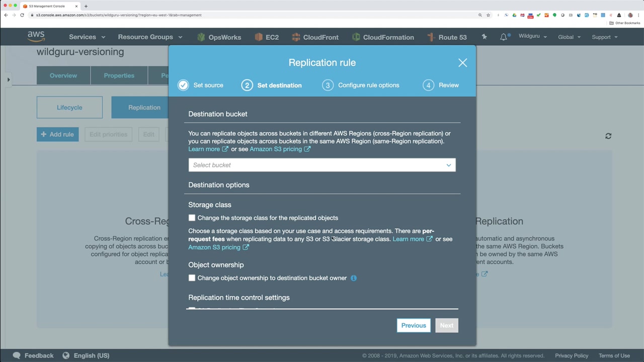Close the Replication rule dialog

pos(462,63)
